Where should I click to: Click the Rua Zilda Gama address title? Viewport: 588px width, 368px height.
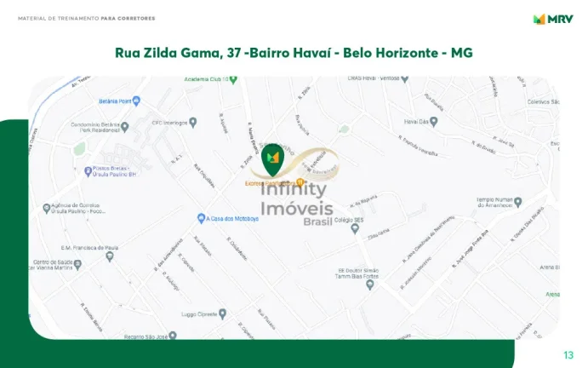(294, 53)
